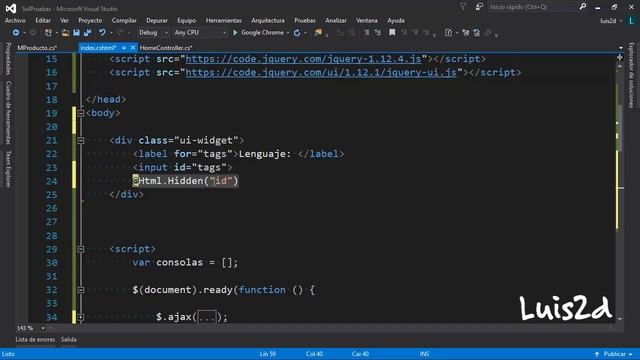Open the Salida output panel tab
The image size is (640, 360).
[69, 340]
